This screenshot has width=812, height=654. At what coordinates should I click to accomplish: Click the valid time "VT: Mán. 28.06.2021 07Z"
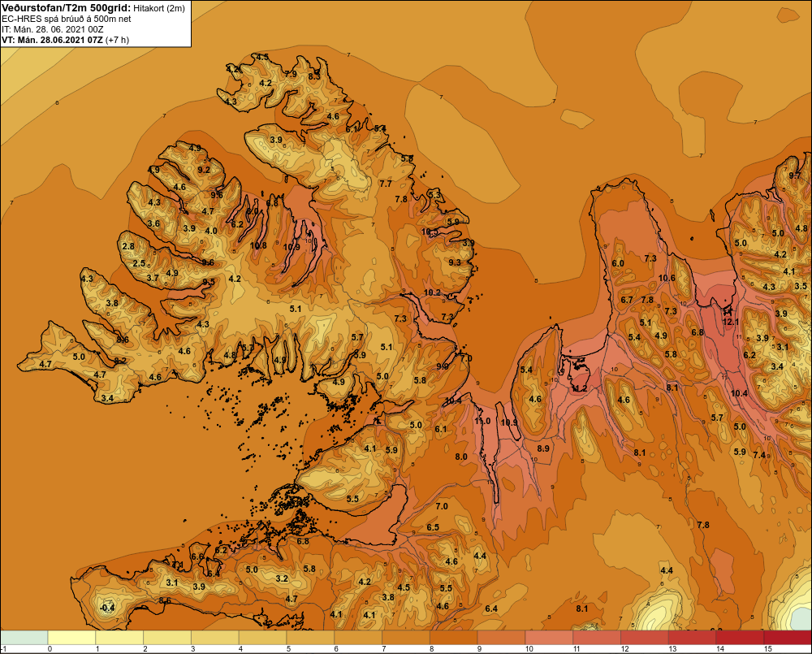(x=52, y=40)
